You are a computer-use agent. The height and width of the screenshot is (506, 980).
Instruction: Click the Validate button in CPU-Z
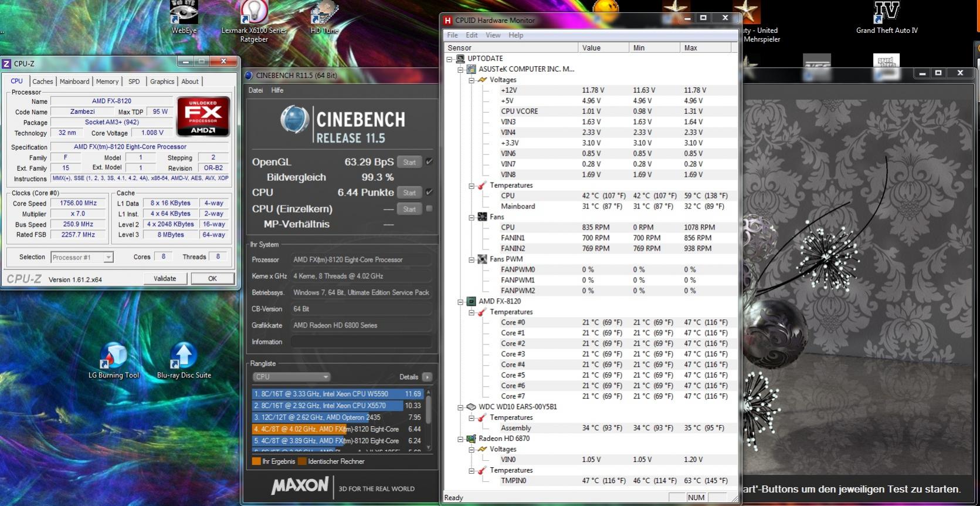tap(165, 279)
